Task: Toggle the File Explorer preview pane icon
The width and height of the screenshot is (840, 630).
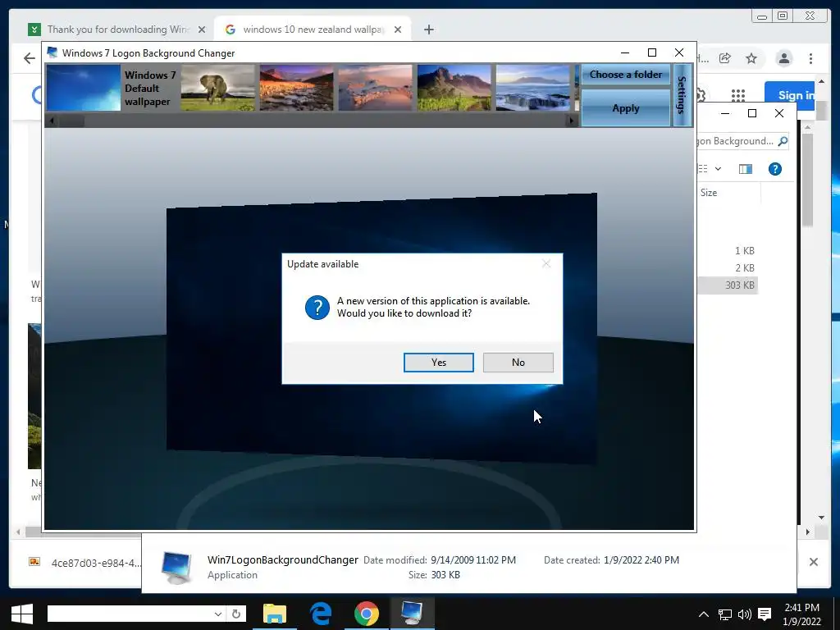Action: point(745,169)
